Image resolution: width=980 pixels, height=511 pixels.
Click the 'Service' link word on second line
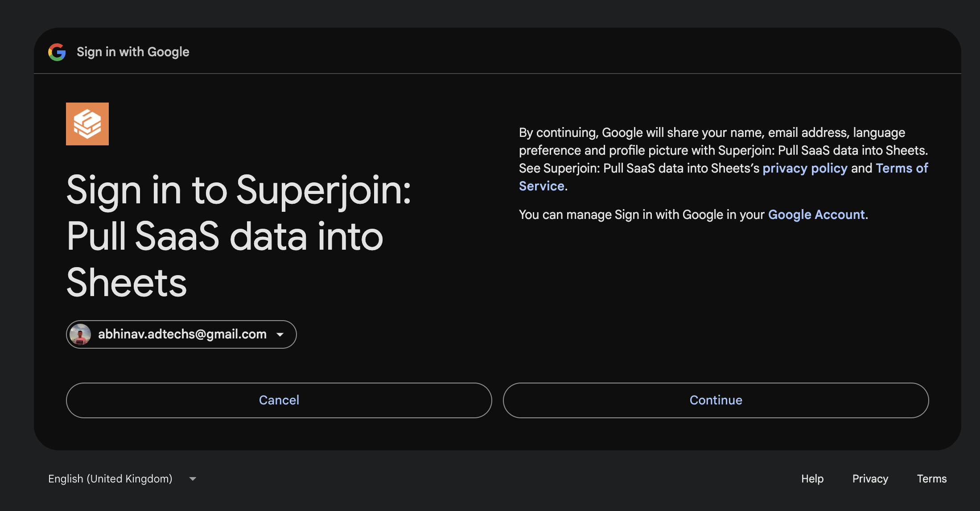click(542, 186)
